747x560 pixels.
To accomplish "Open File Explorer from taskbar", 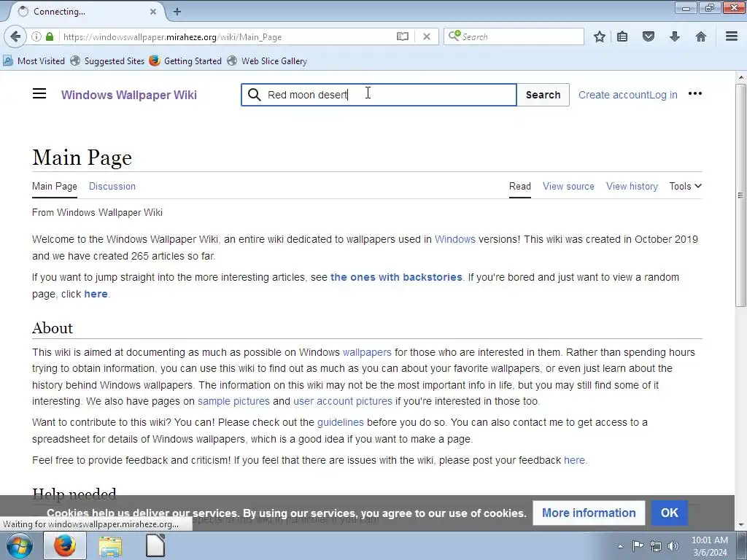I will pos(110,545).
